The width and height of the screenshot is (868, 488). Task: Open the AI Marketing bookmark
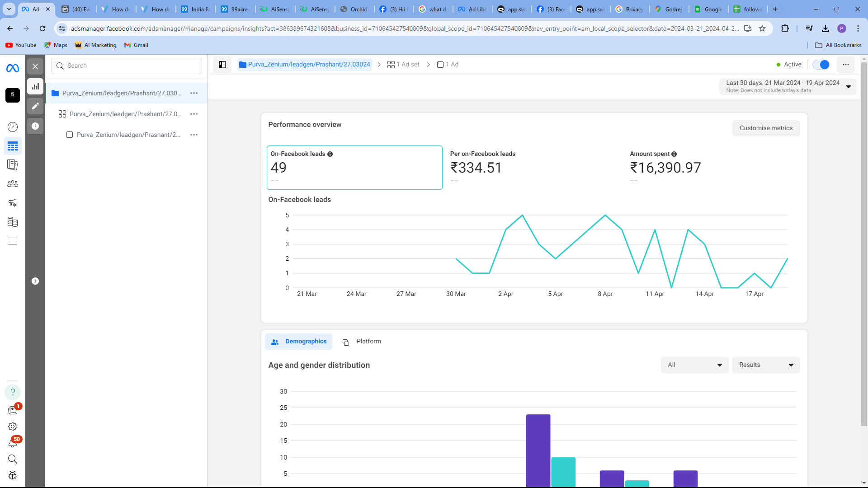95,45
